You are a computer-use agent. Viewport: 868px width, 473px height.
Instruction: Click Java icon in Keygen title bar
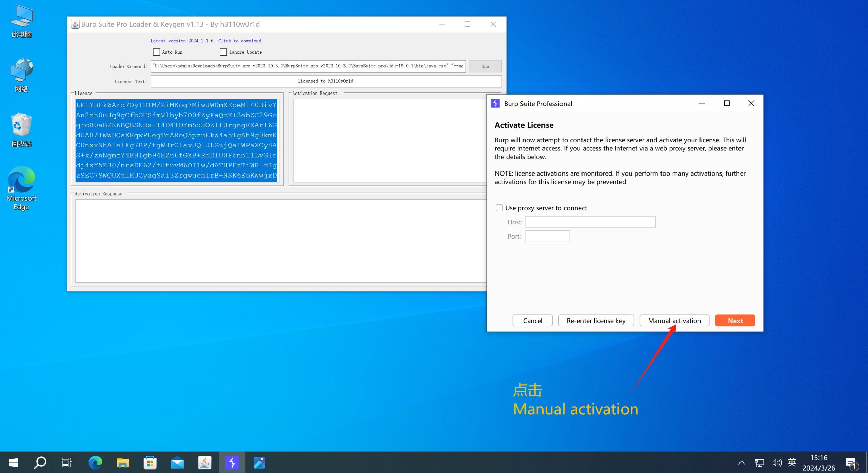click(75, 24)
